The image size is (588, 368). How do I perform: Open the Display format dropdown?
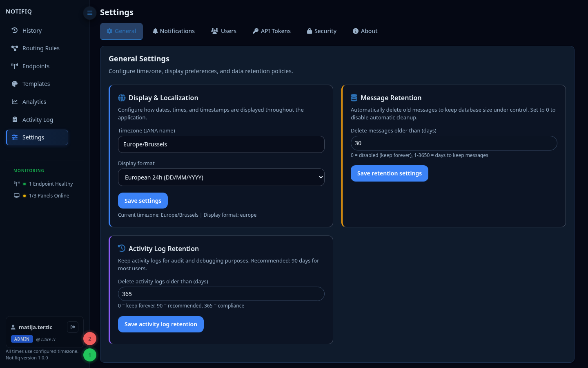221,177
